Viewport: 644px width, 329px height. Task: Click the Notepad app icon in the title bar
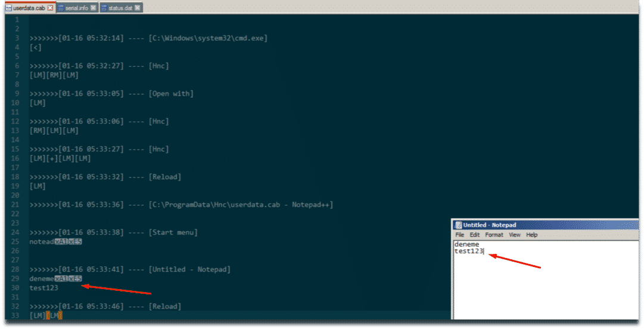click(458, 225)
